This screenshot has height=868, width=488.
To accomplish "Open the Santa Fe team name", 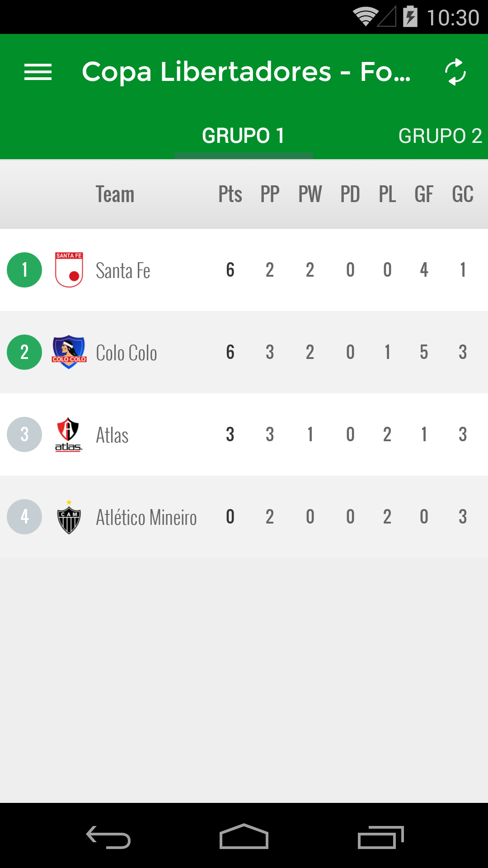I will [123, 271].
